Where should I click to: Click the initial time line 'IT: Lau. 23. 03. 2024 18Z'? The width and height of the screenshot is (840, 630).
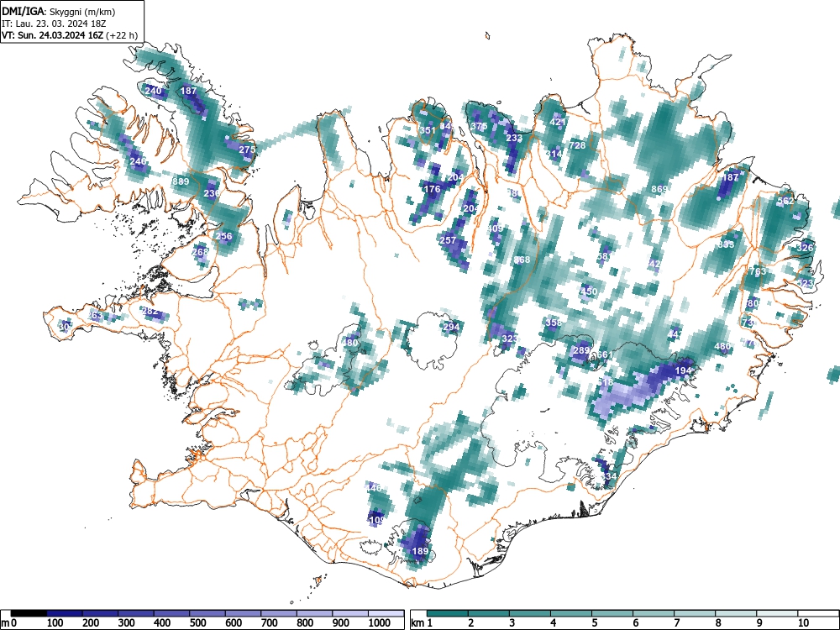coord(54,24)
